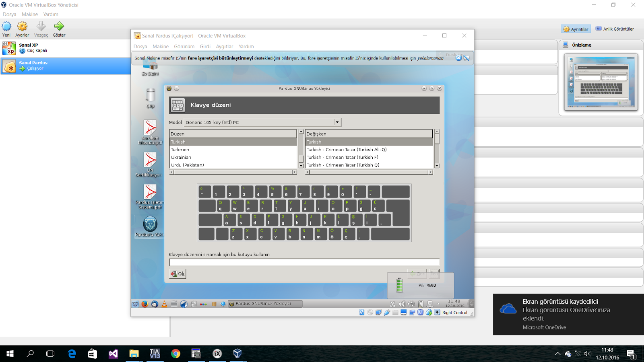
Task: Open Girdi menu in Sanal Pardus window
Action: 205,47
